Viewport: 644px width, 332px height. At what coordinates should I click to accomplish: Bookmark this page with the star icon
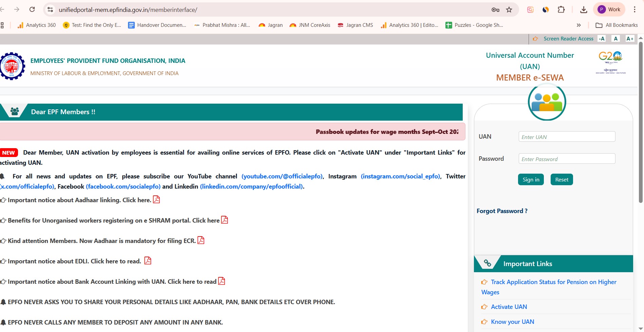[x=509, y=10]
